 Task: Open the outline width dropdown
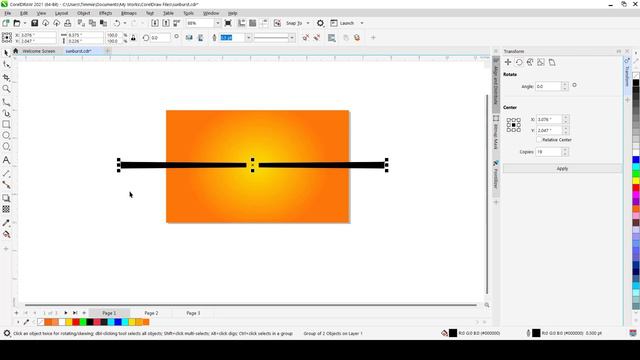click(x=248, y=38)
